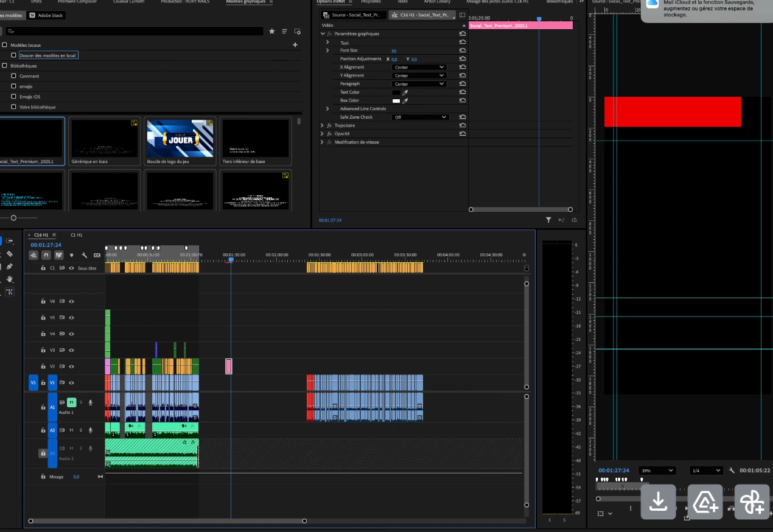
Task: Select the Hand tool in the tool panel
Action: pyautogui.click(x=10, y=279)
